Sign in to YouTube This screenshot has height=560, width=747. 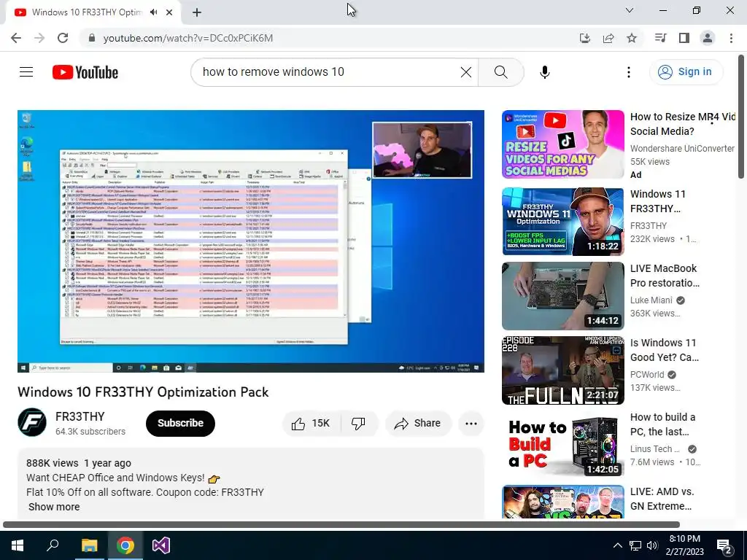[686, 72]
